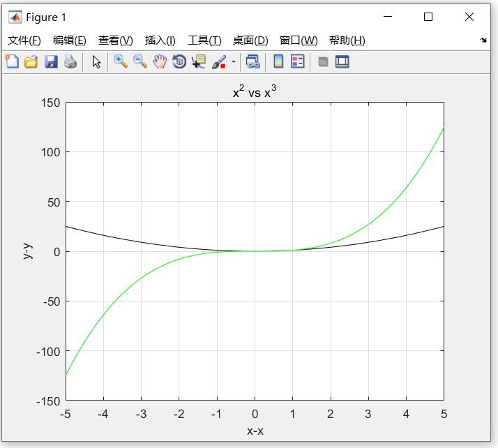Click the dock figure arrow at menu bar right
The height and width of the screenshot is (448, 498).
click(x=483, y=40)
